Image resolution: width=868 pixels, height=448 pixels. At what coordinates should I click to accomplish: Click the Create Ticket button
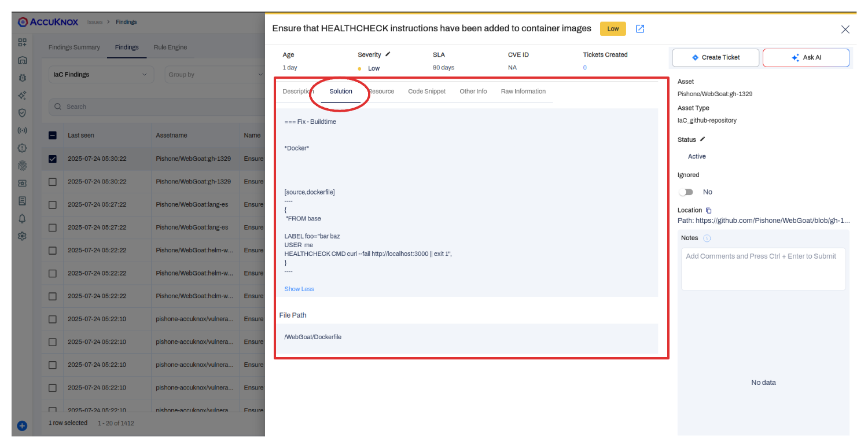point(715,57)
